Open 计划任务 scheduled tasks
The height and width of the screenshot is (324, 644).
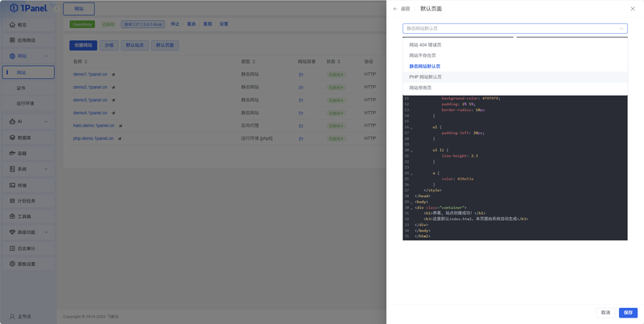pos(28,201)
